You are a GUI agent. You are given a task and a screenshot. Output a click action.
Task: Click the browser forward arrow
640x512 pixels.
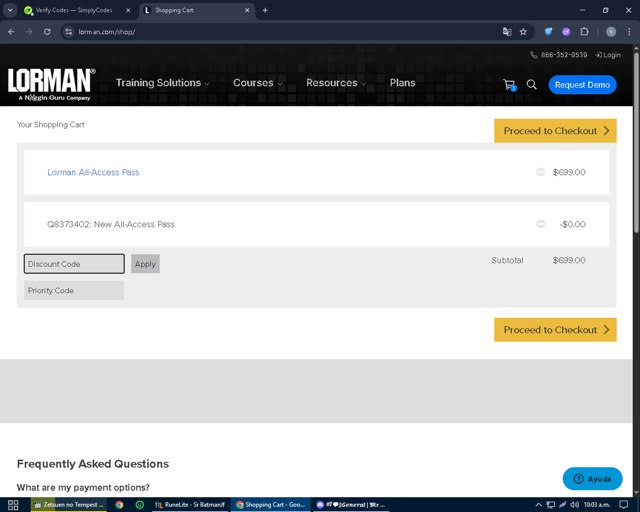pyautogui.click(x=29, y=32)
